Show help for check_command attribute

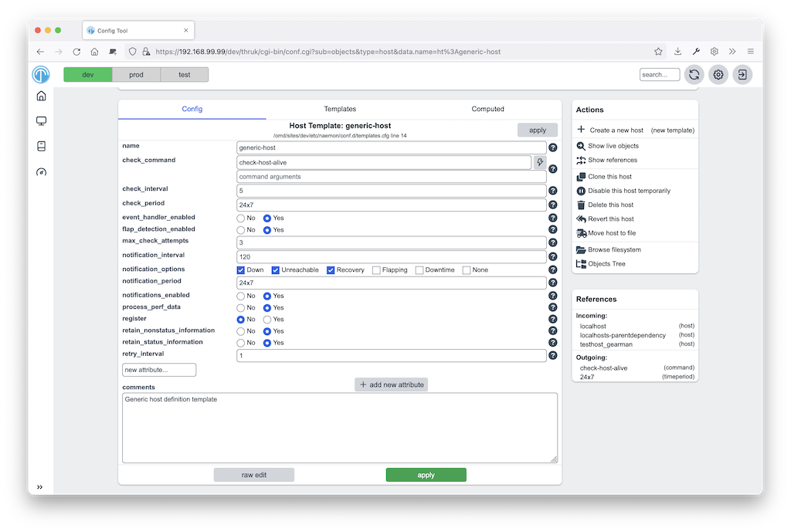[553, 169]
